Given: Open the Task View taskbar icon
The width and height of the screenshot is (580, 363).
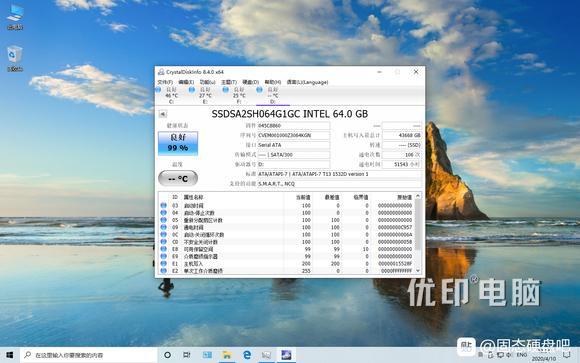Looking at the screenshot, I should click(187, 355).
